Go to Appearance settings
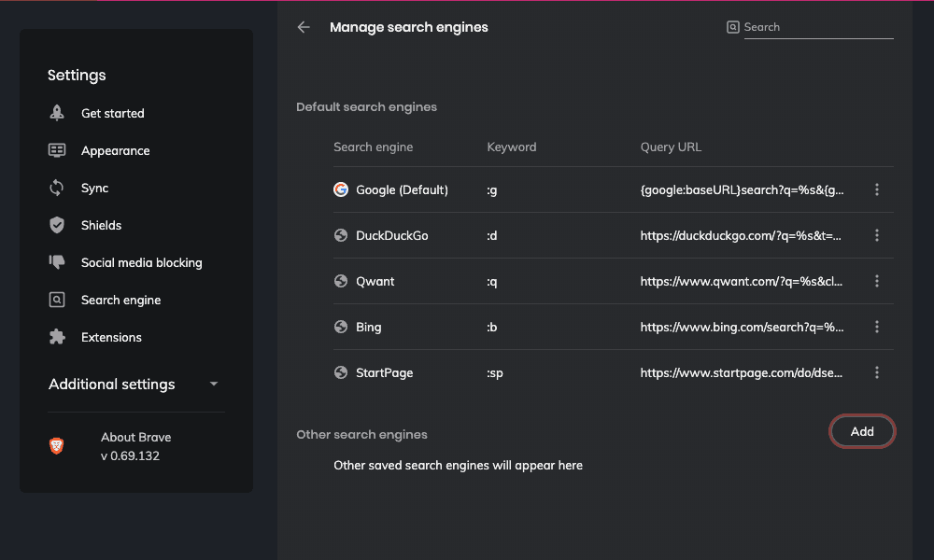Screen dimensions: 934x560 pos(116,150)
